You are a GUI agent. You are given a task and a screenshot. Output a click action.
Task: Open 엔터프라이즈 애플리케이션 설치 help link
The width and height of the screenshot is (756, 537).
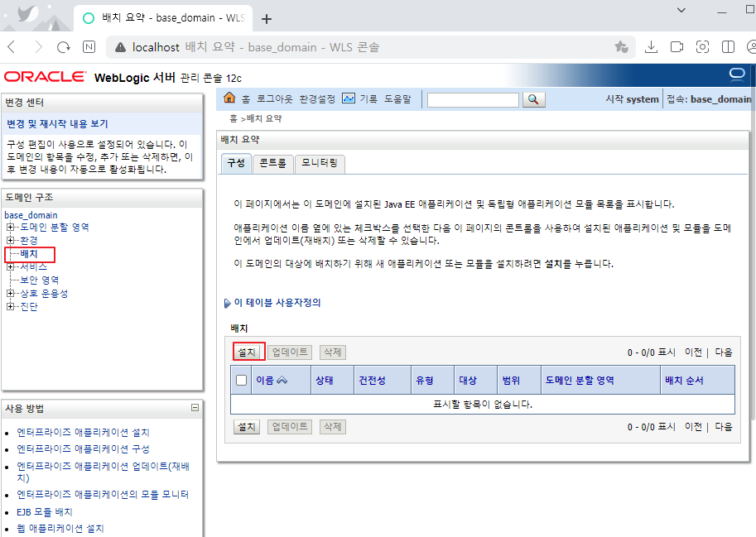(x=83, y=433)
